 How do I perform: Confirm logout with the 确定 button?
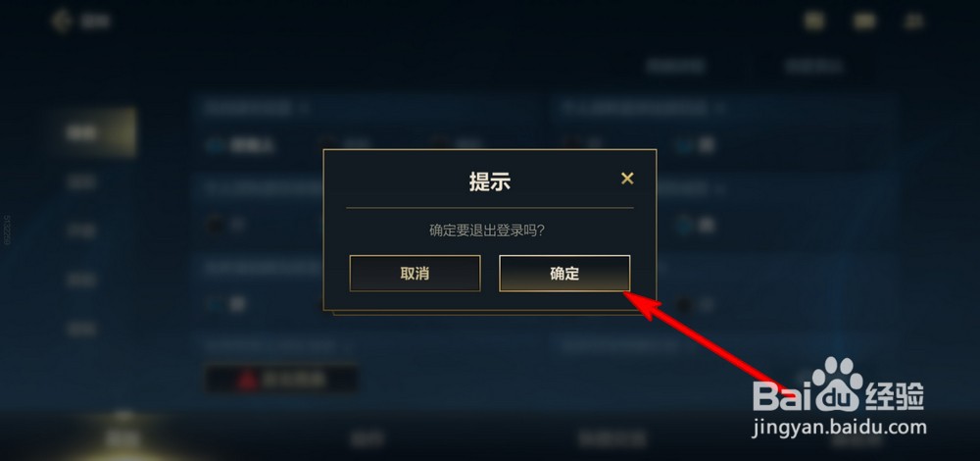click(x=564, y=274)
